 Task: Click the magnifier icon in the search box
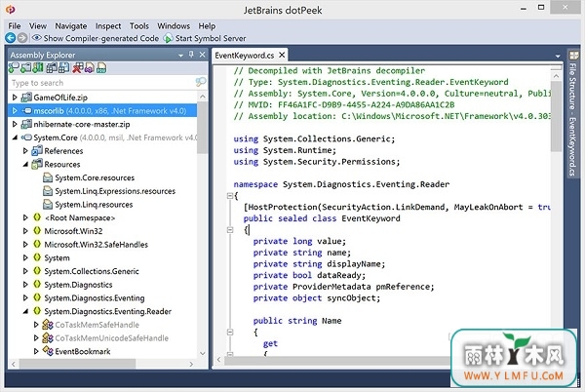pos(201,82)
